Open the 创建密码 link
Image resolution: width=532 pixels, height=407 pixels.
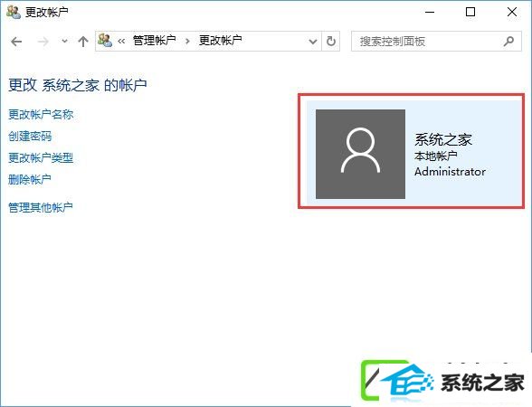click(30, 136)
